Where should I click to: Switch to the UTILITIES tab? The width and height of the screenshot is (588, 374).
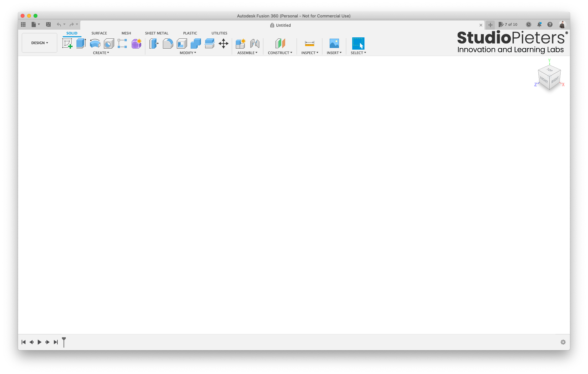point(219,33)
